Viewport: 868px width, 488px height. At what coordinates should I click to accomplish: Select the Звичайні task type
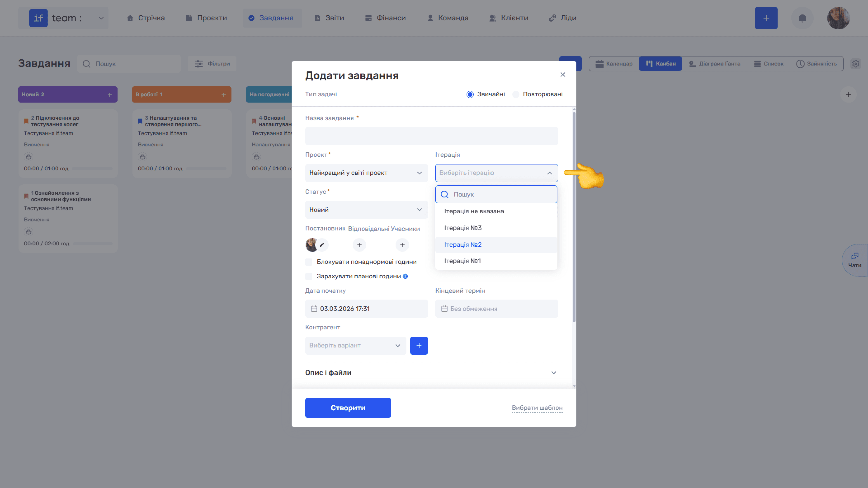pyautogui.click(x=470, y=94)
